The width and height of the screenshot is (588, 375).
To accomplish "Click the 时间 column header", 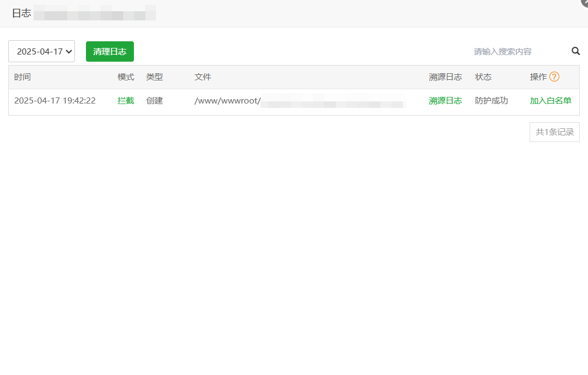I will tap(23, 77).
